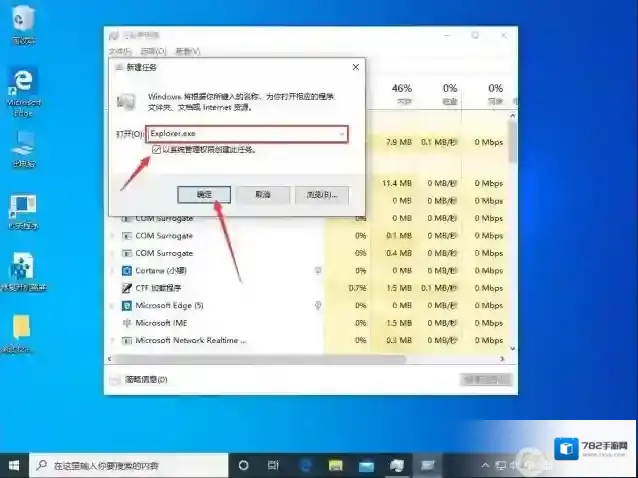This screenshot has height=478, width=638.
Task: Open the network tray icon
Action: coord(500,465)
